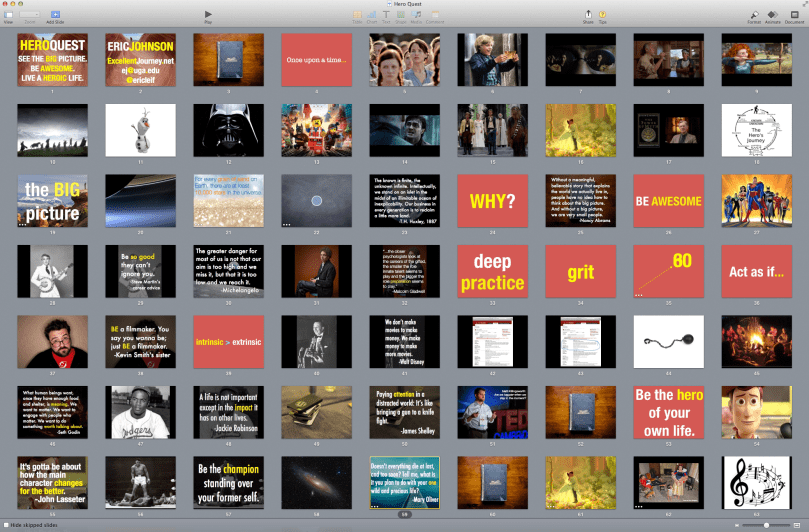This screenshot has width=809, height=532.
Task: Select the James Shelley quote slide
Action: (404, 412)
